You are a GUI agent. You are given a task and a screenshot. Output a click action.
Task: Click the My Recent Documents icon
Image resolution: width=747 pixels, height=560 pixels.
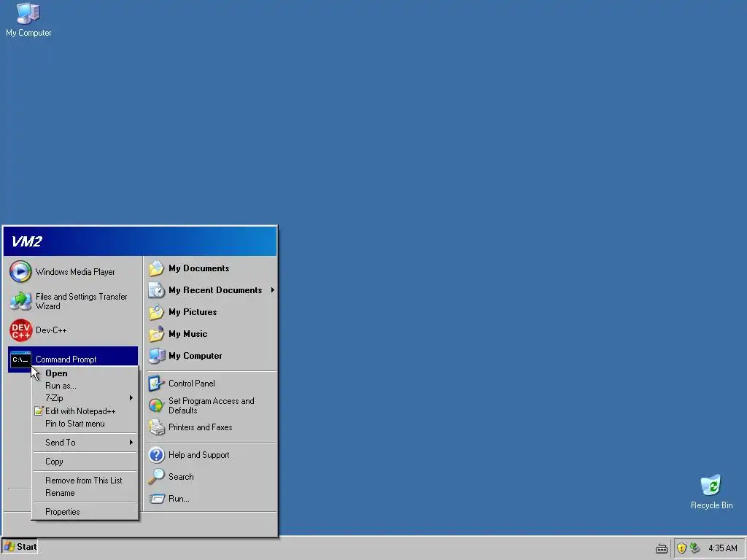click(156, 290)
